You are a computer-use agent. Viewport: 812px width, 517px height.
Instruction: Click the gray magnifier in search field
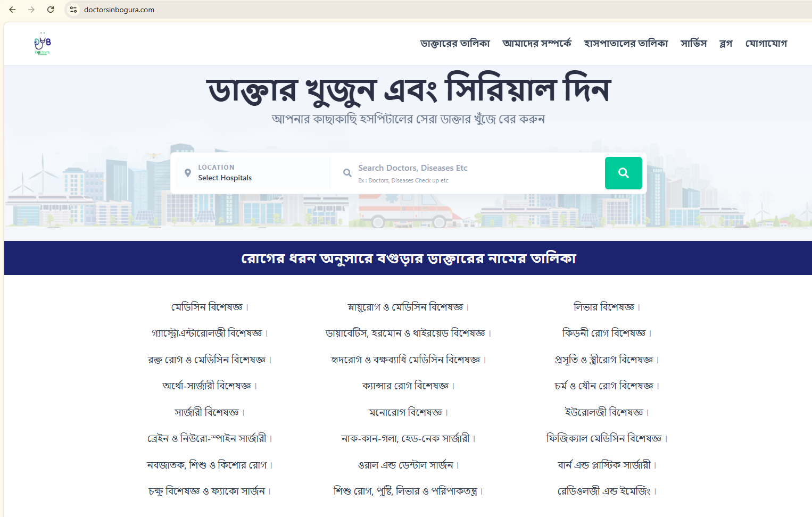point(347,173)
